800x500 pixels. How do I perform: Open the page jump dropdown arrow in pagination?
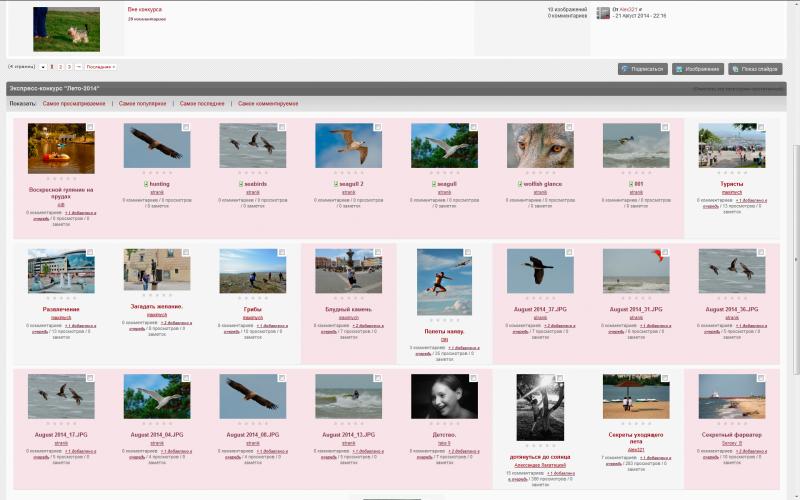click(x=43, y=67)
